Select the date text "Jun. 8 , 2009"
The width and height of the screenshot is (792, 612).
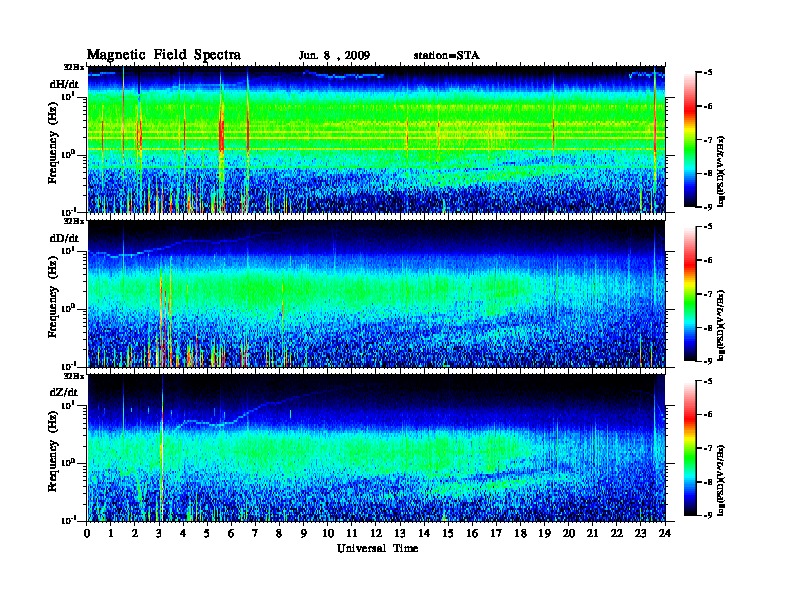(334, 56)
